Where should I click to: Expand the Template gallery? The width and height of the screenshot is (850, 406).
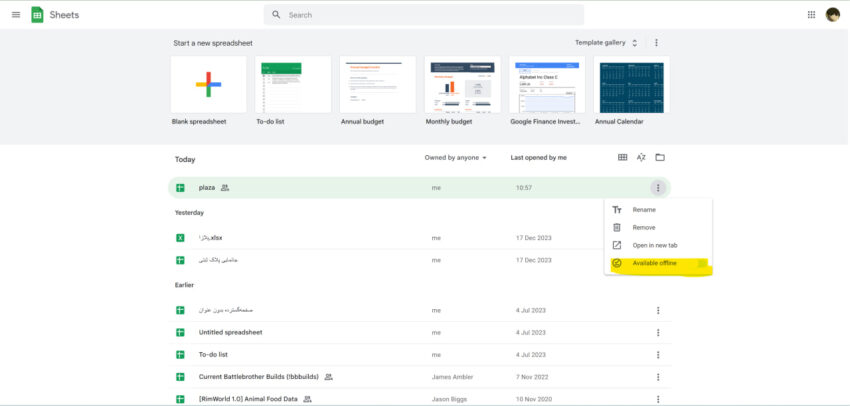pyautogui.click(x=607, y=42)
